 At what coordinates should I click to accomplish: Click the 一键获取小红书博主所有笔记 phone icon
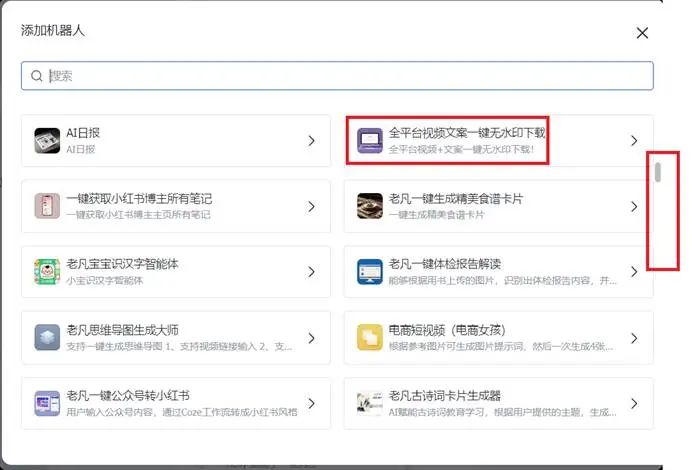pyautogui.click(x=47, y=206)
